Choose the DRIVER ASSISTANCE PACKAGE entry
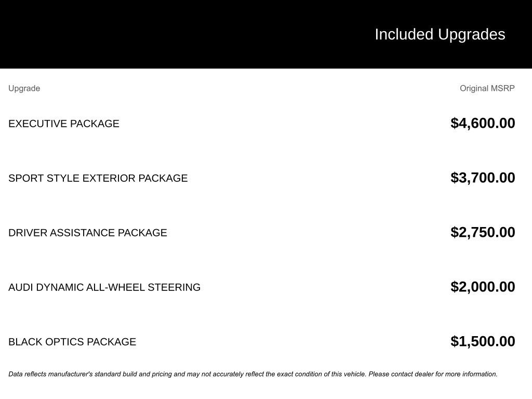Viewport: 532px width, 399px height. [87, 233]
